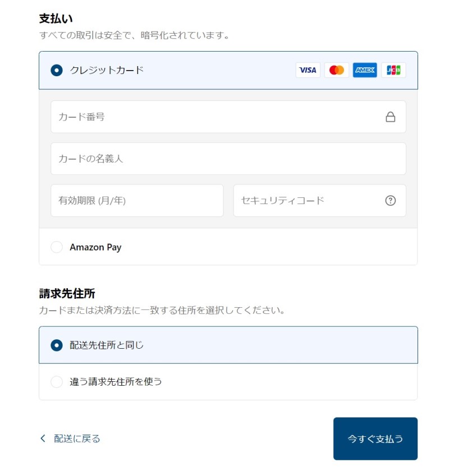Click the back chevron beside 配送に戻る
Screen dimensions: 449x476
[43, 438]
